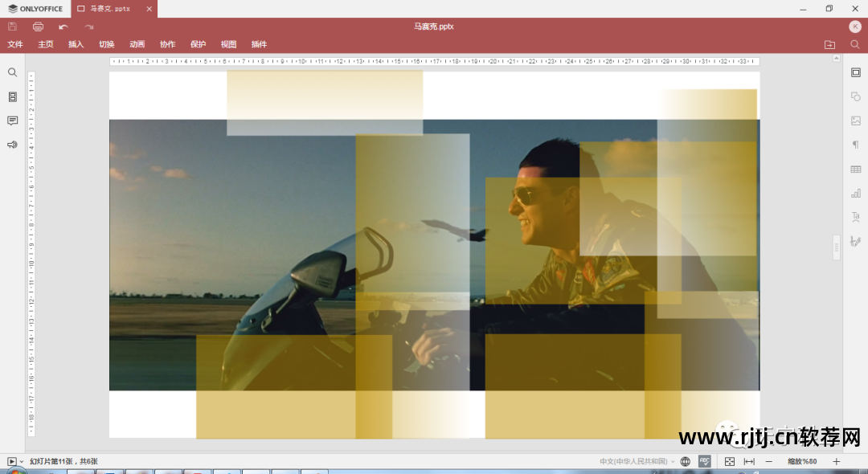Open text art settings in the right sidebar
The width and height of the screenshot is (868, 474).
coord(856,217)
